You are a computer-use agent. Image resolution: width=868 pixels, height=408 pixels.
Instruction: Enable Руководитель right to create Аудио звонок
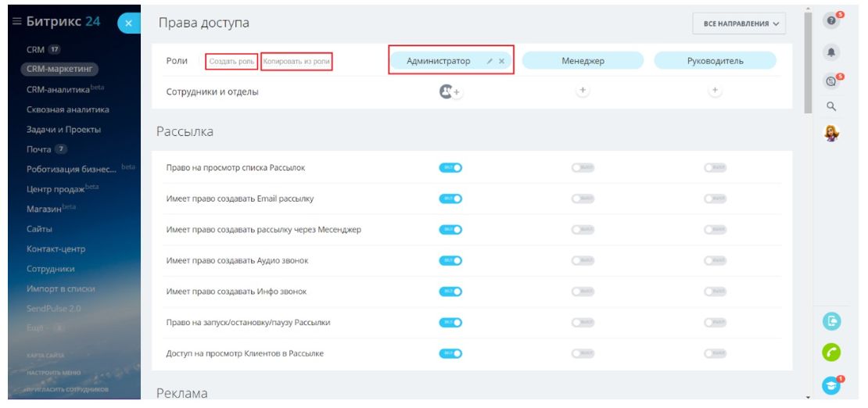(x=715, y=260)
